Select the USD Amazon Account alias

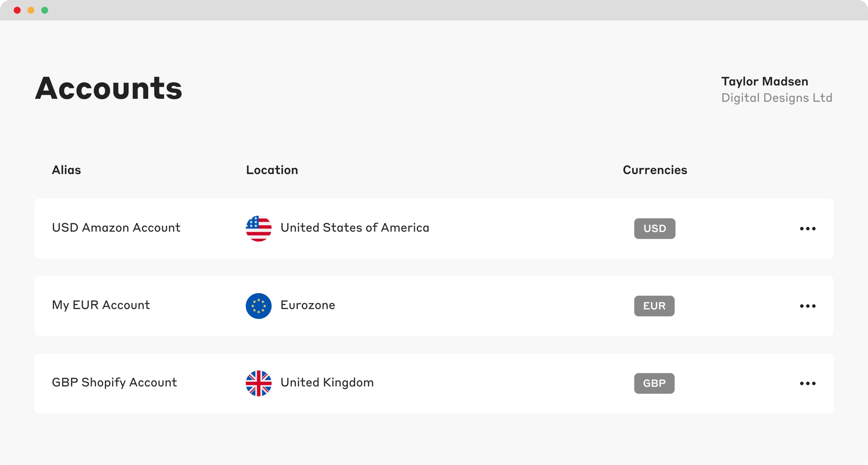coord(116,228)
